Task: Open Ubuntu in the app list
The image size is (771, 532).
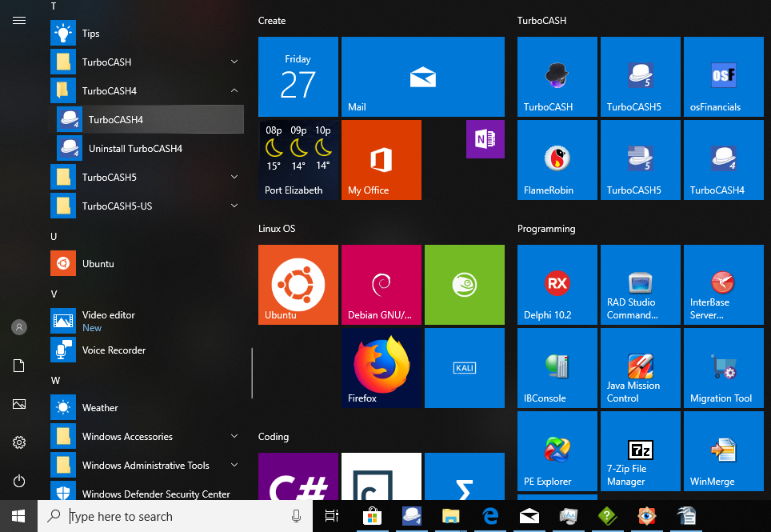Action: pos(146,263)
